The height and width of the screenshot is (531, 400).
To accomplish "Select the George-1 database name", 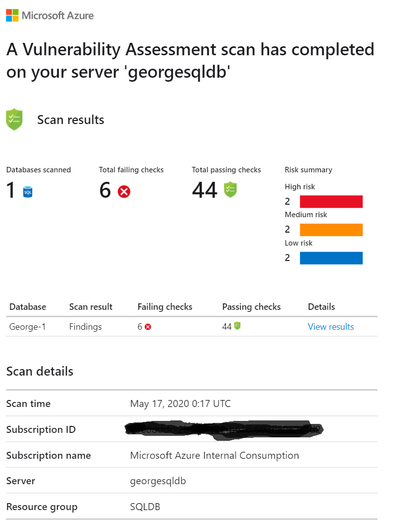I will tap(27, 327).
